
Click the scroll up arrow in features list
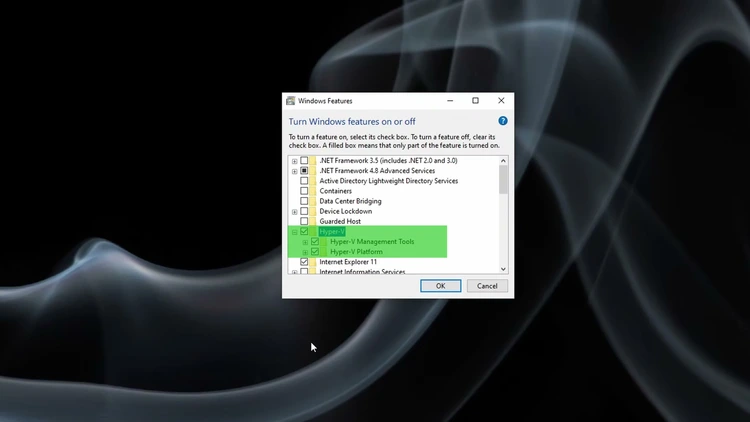pos(503,161)
